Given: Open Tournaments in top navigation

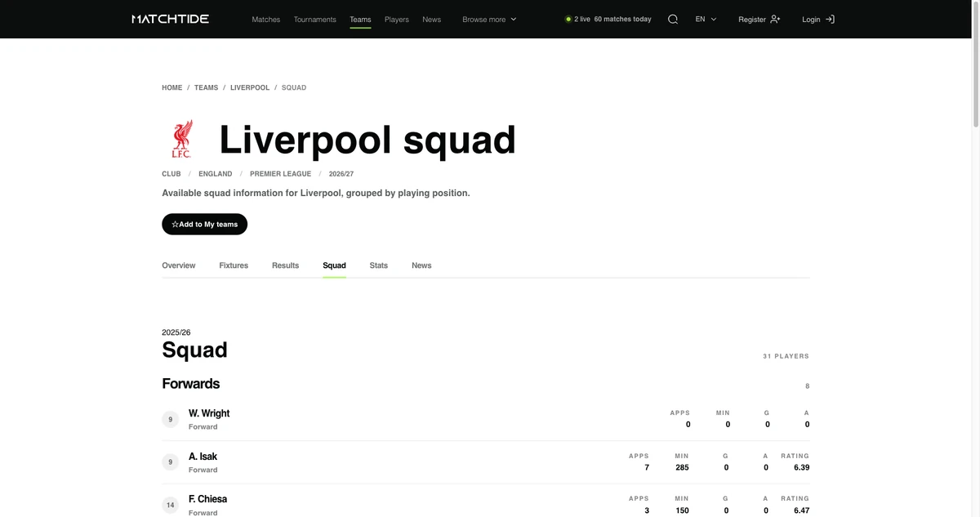Looking at the screenshot, I should click(x=314, y=19).
